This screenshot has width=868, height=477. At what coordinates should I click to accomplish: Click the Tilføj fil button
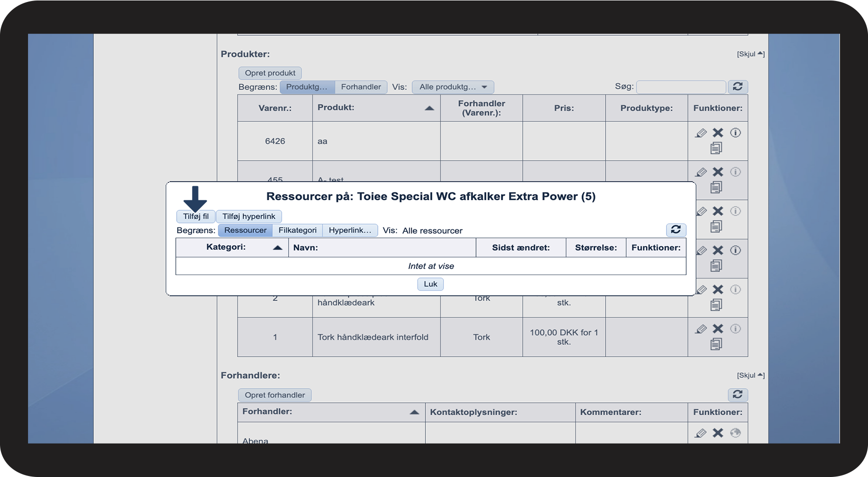[196, 217]
